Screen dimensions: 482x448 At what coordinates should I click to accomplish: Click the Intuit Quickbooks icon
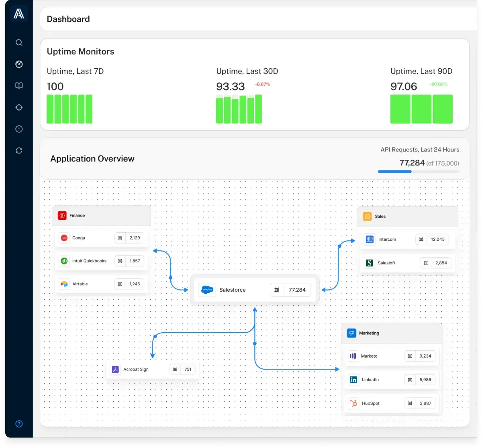click(x=64, y=261)
